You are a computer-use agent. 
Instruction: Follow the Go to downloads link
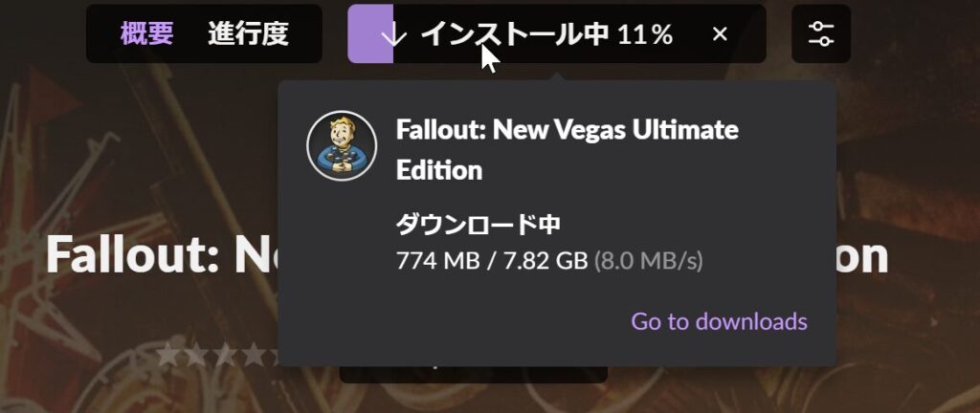719,321
